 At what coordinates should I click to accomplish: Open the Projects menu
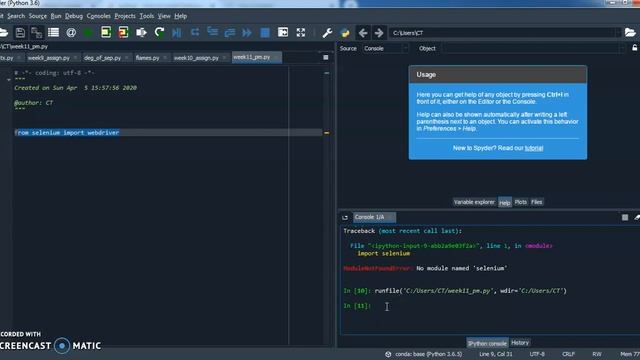125,16
